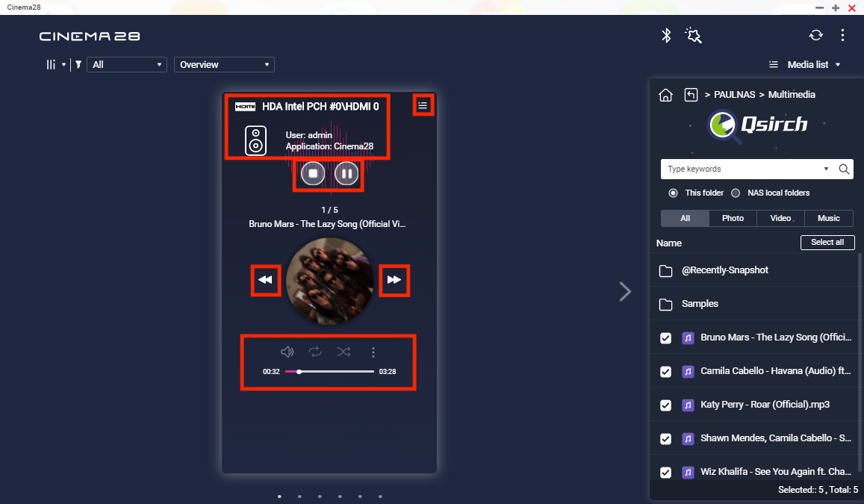Toggle repeat playback mode
This screenshot has width=864, height=504.
[315, 352]
